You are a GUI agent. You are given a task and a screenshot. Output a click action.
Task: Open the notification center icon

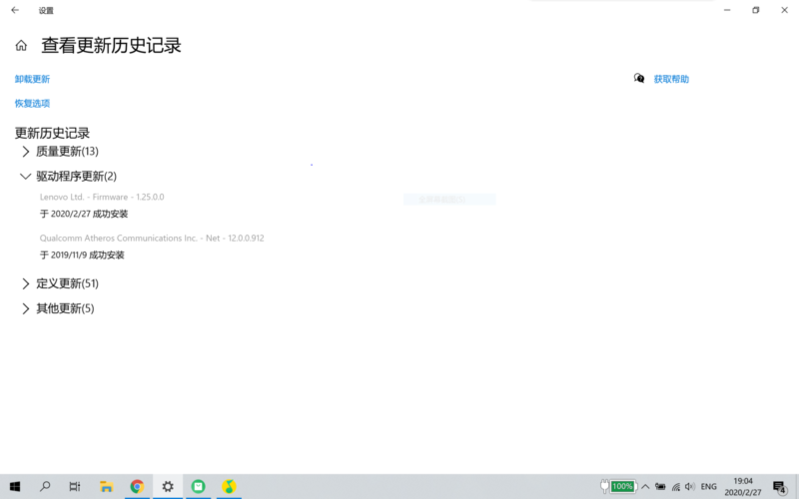tap(780, 487)
